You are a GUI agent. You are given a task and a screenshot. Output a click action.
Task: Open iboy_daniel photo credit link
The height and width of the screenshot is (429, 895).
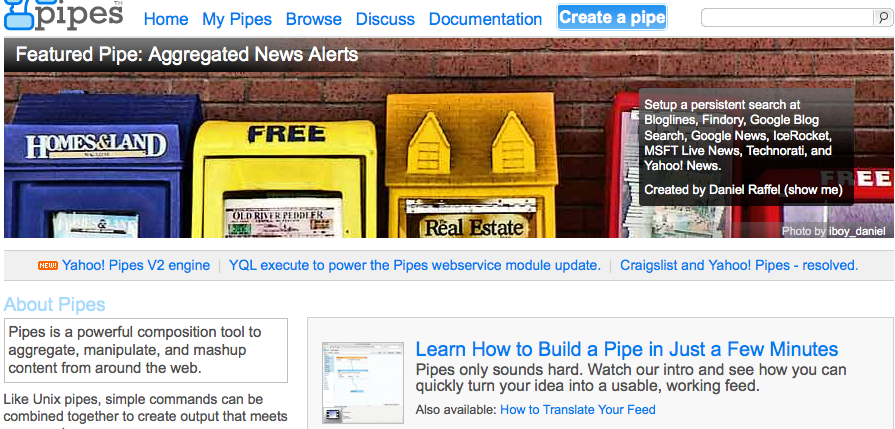click(857, 231)
